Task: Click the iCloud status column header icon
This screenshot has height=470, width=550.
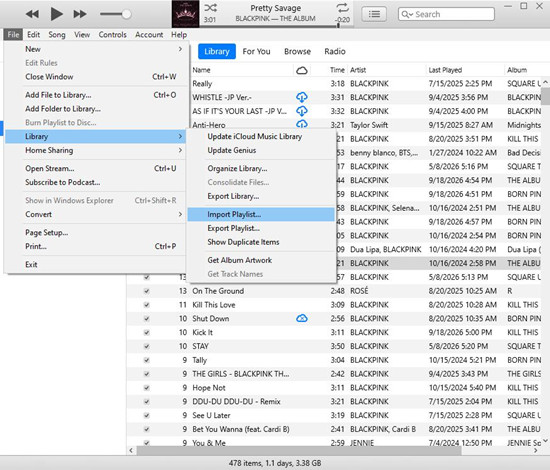Action: [x=302, y=70]
